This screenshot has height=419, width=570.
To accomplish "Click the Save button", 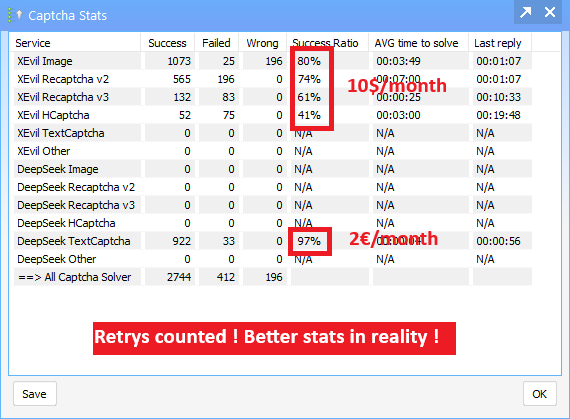I will click(x=35, y=394).
